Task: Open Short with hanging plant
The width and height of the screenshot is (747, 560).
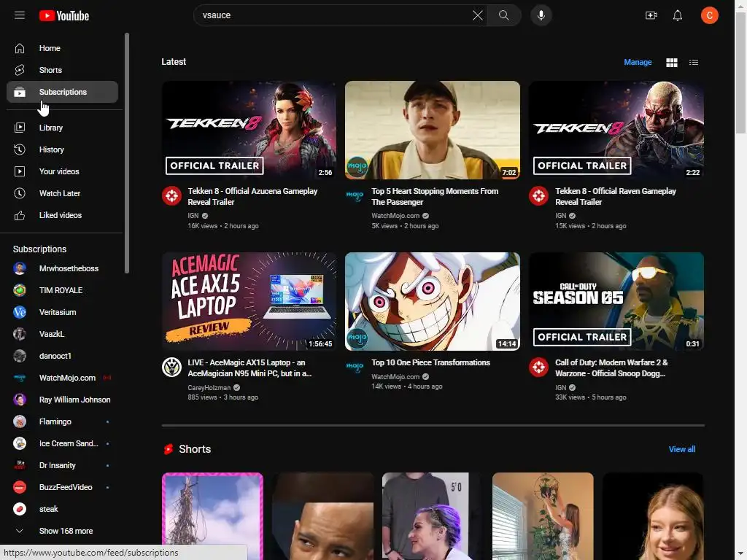Action: coord(543,516)
